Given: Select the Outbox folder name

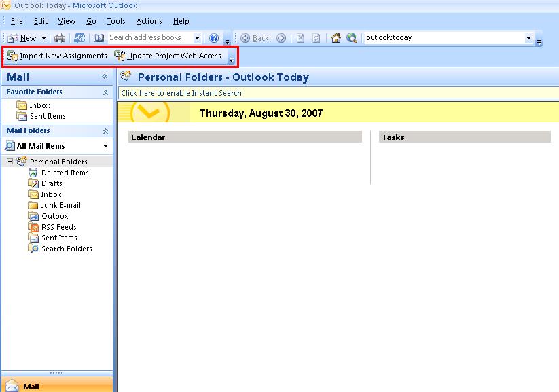Looking at the screenshot, I should click(55, 216).
